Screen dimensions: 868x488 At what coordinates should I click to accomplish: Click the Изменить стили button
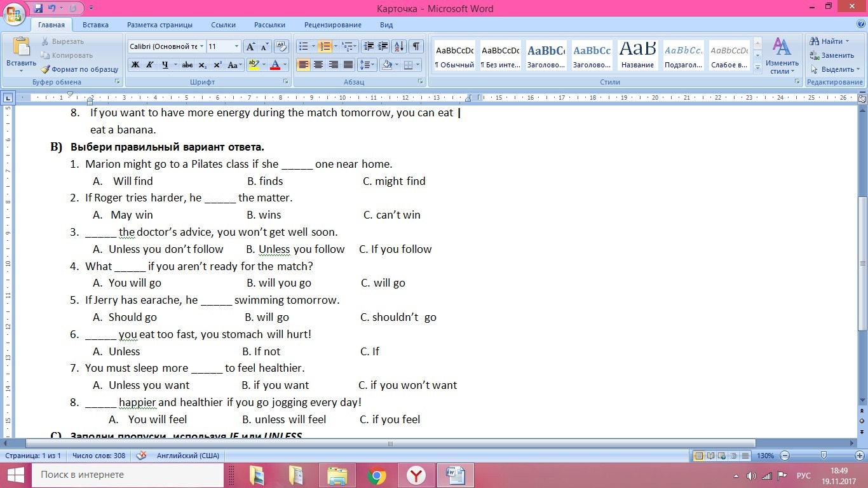tap(782, 56)
